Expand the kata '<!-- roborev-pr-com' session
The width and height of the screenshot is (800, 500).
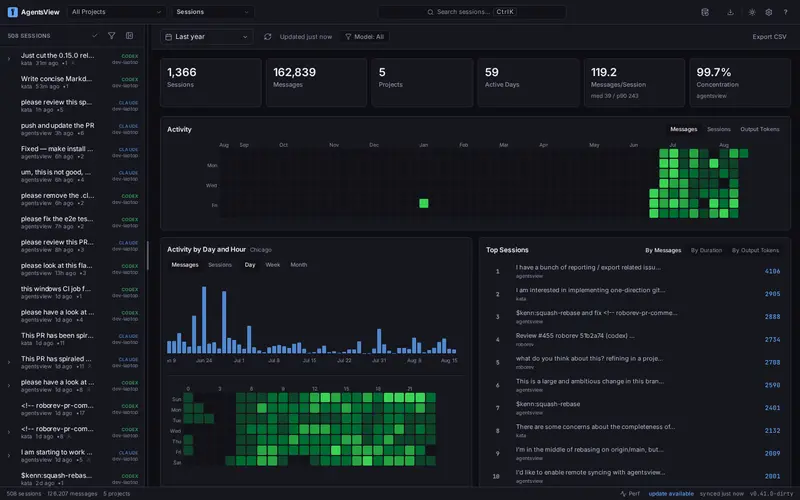pyautogui.click(x=9, y=432)
